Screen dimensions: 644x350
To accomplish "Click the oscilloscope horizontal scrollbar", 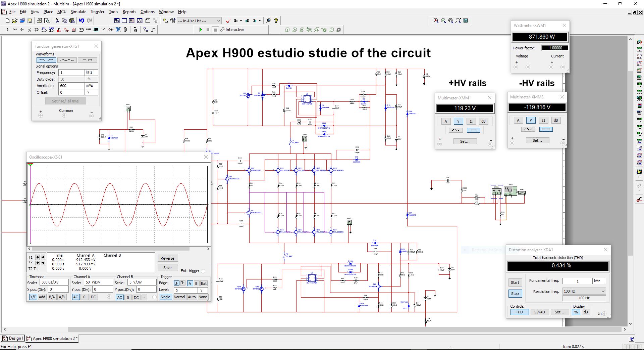I will [111, 249].
